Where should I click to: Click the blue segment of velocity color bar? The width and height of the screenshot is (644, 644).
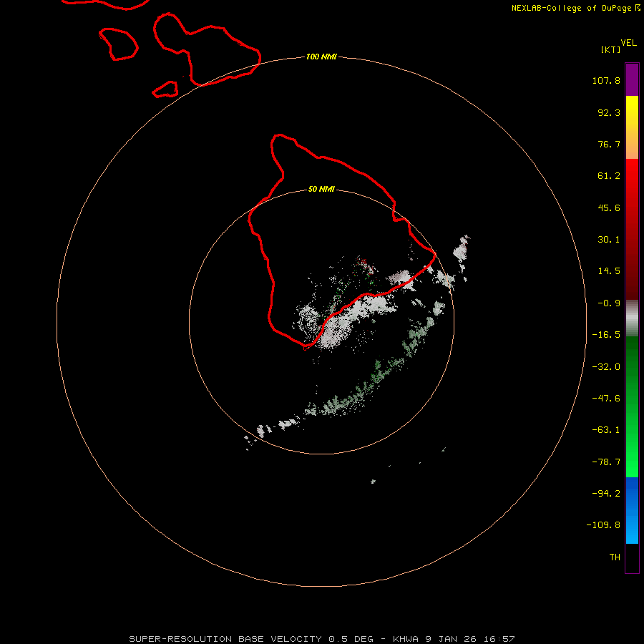[632, 510]
